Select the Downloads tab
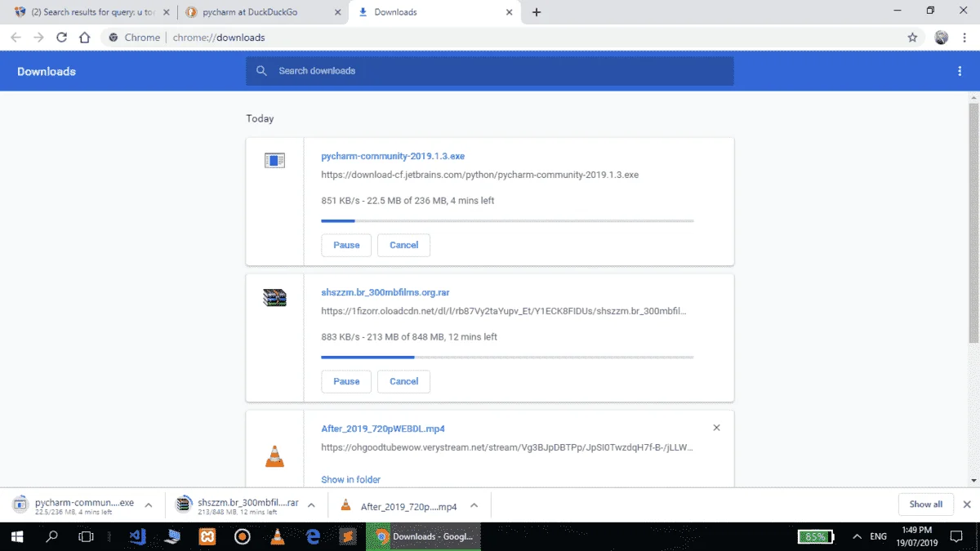980x551 pixels. [x=435, y=12]
